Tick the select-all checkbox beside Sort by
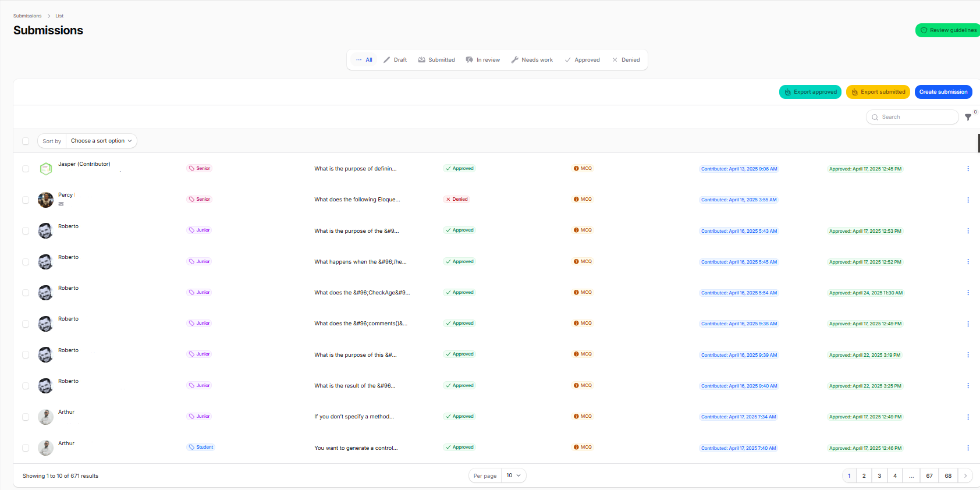Image resolution: width=980 pixels, height=490 pixels. 26,141
